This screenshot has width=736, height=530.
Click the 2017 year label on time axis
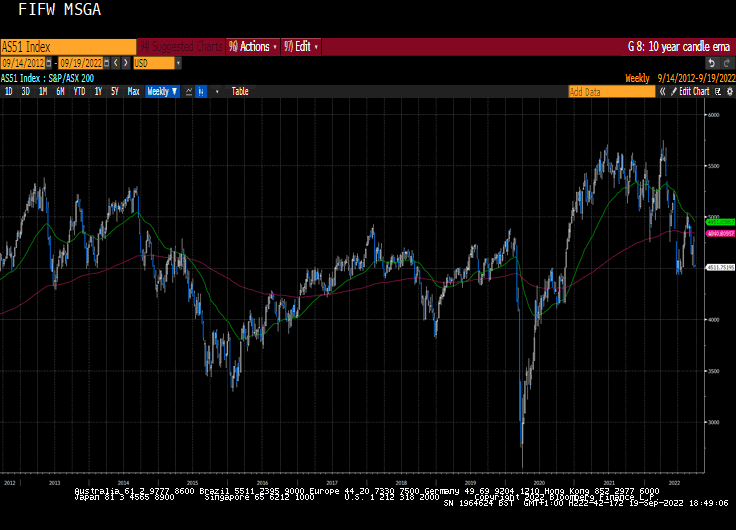[x=332, y=483]
